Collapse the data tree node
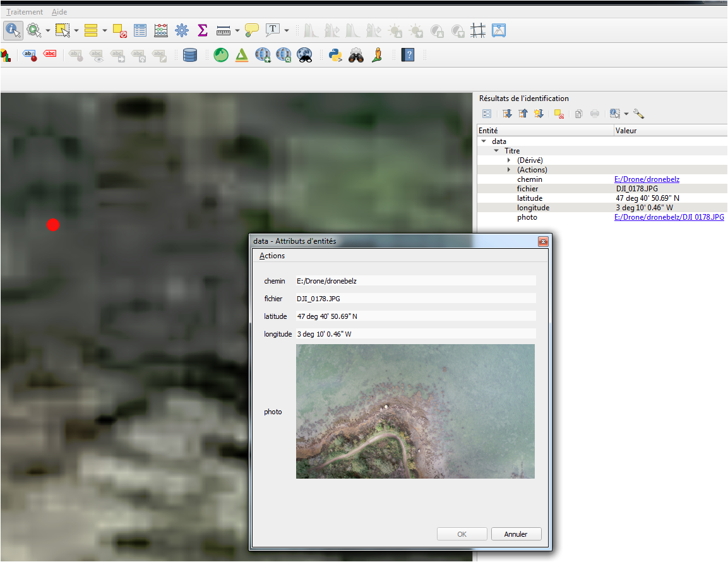728x562 pixels. (484, 141)
